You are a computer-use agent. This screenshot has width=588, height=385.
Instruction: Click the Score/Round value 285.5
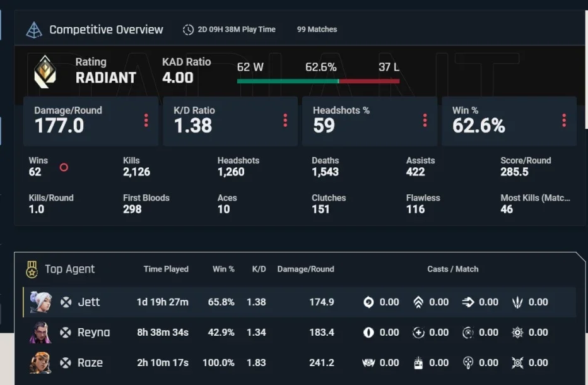click(515, 172)
